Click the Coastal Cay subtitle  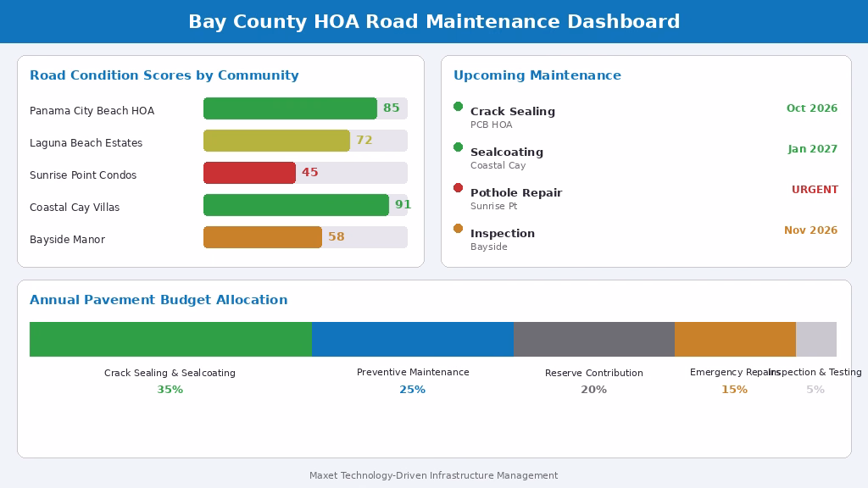pos(498,165)
